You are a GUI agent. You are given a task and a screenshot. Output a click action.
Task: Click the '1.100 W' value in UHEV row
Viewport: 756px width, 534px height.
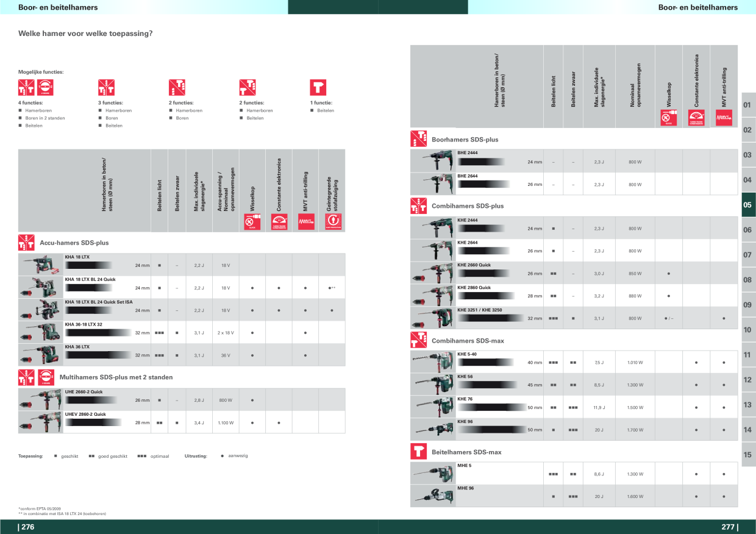226,422
